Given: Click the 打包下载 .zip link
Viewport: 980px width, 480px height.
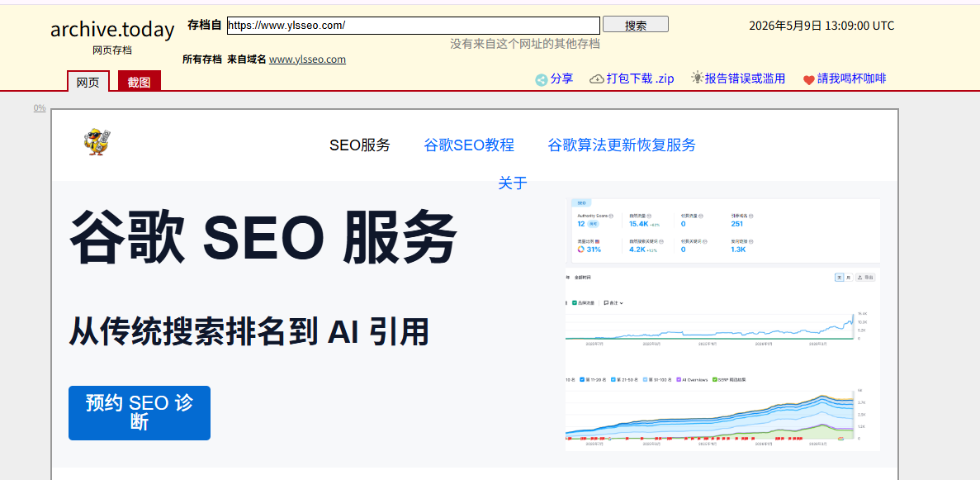Looking at the screenshot, I should click(641, 78).
